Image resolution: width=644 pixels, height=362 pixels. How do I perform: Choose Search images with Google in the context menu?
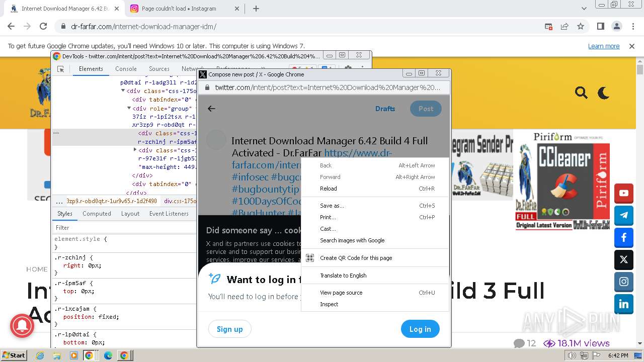[x=375, y=240]
